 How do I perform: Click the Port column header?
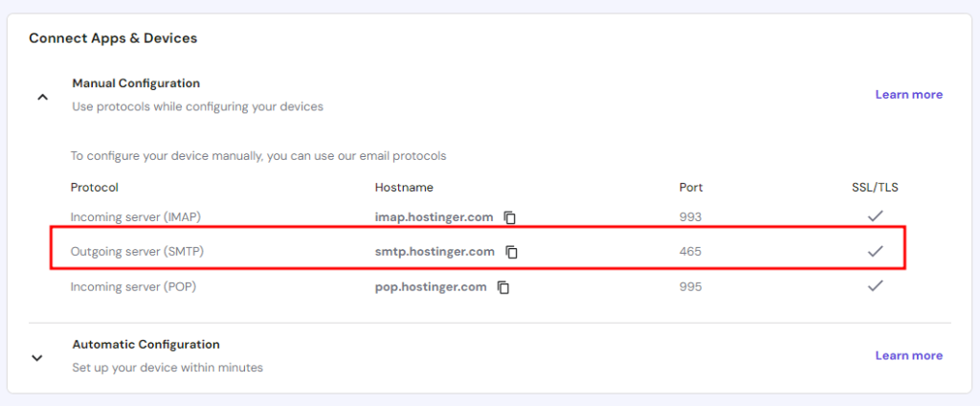(691, 187)
